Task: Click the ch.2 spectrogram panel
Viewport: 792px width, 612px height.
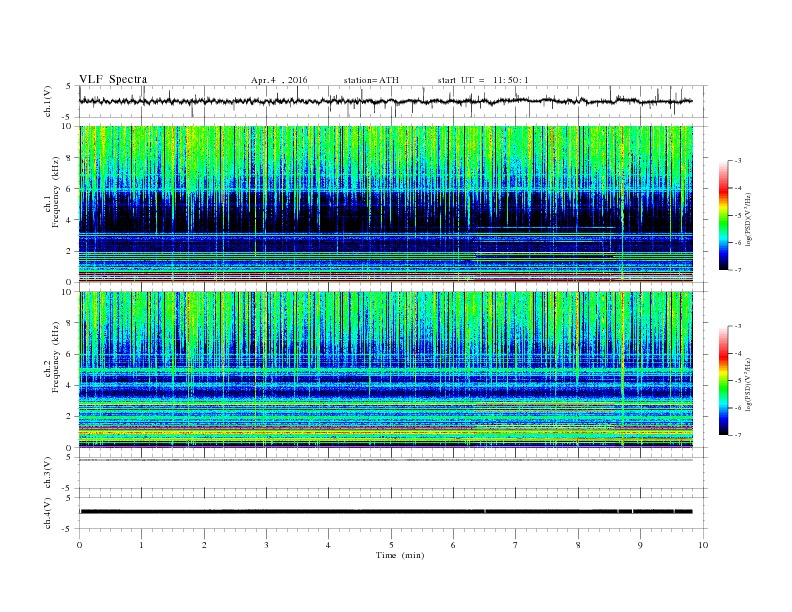Action: pos(386,370)
